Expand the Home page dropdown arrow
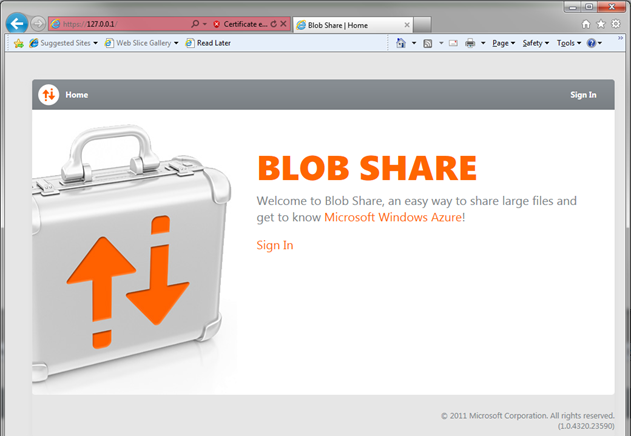Viewport: 631px width, 436px height. coord(414,43)
